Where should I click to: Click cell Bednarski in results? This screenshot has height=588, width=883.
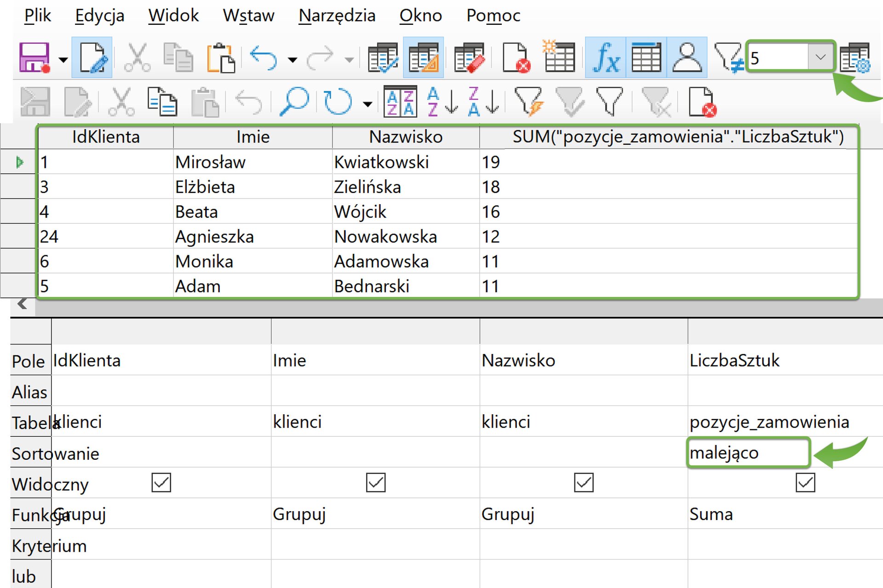pos(406,286)
